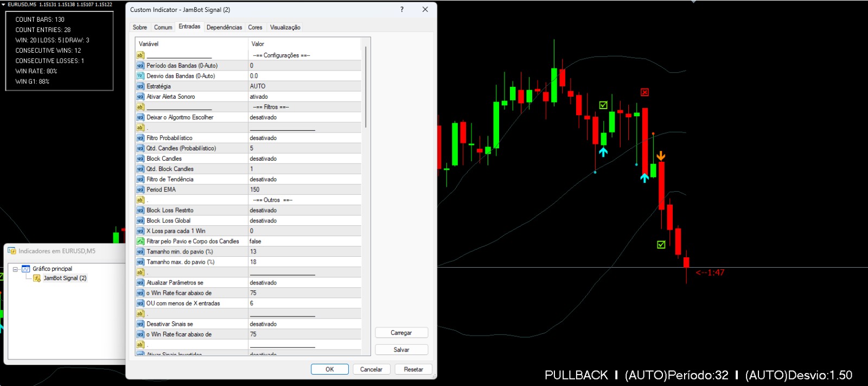Open the Visualização tab
The width and height of the screenshot is (868, 386).
[x=285, y=27]
